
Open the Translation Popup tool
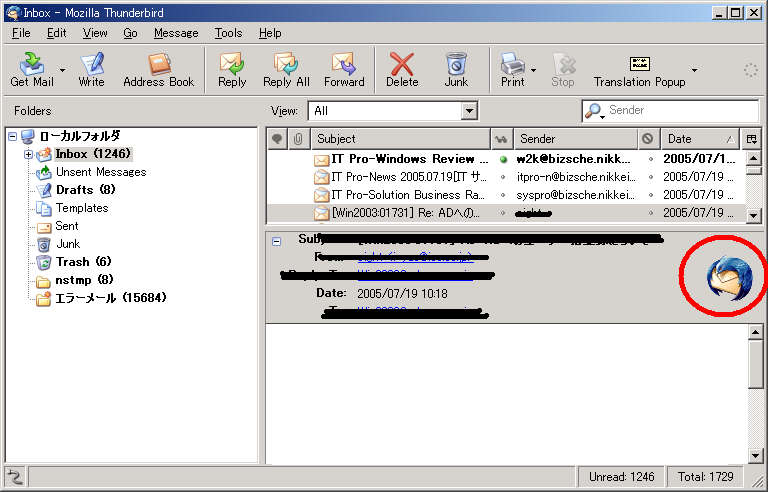coord(640,70)
